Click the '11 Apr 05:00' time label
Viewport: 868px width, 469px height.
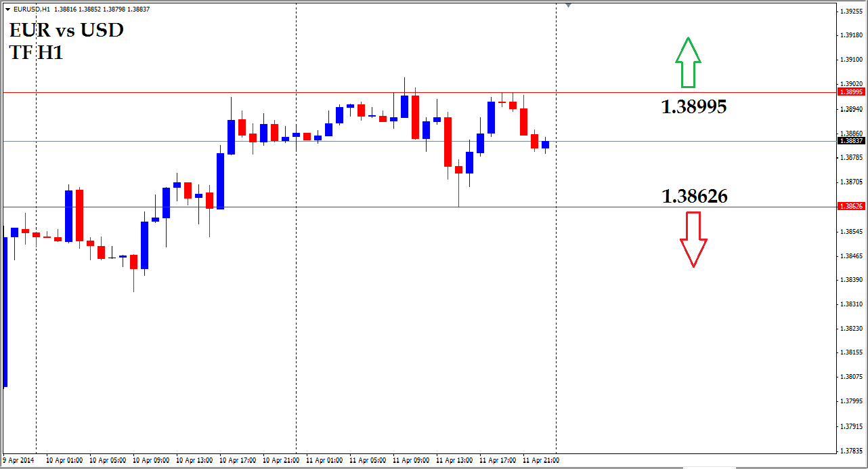[367, 460]
